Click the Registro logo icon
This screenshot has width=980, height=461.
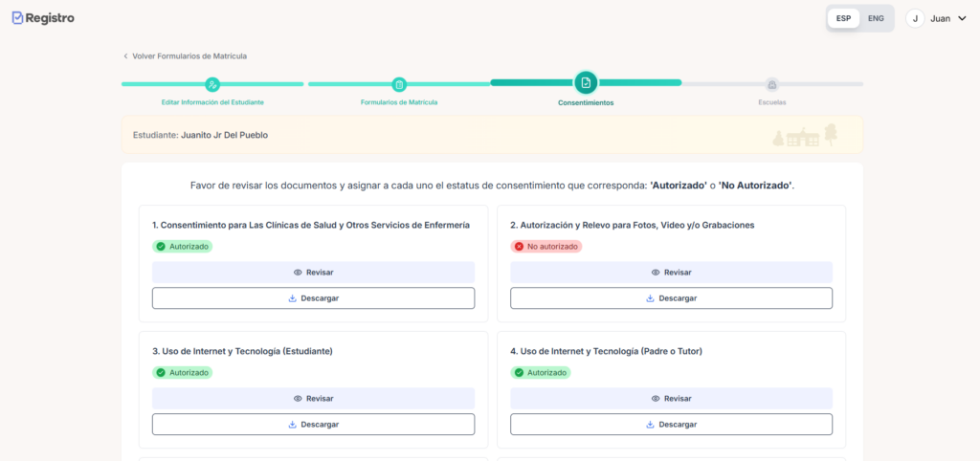pyautogui.click(x=17, y=17)
